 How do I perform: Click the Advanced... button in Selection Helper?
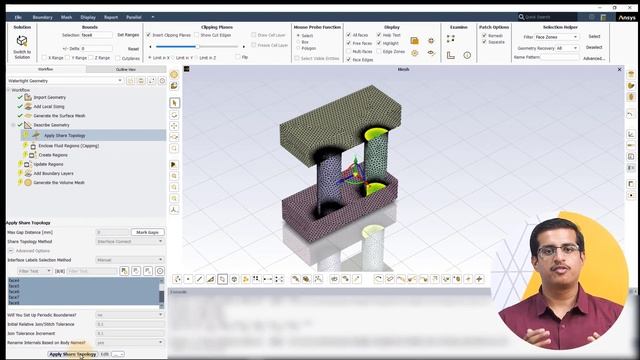594,58
